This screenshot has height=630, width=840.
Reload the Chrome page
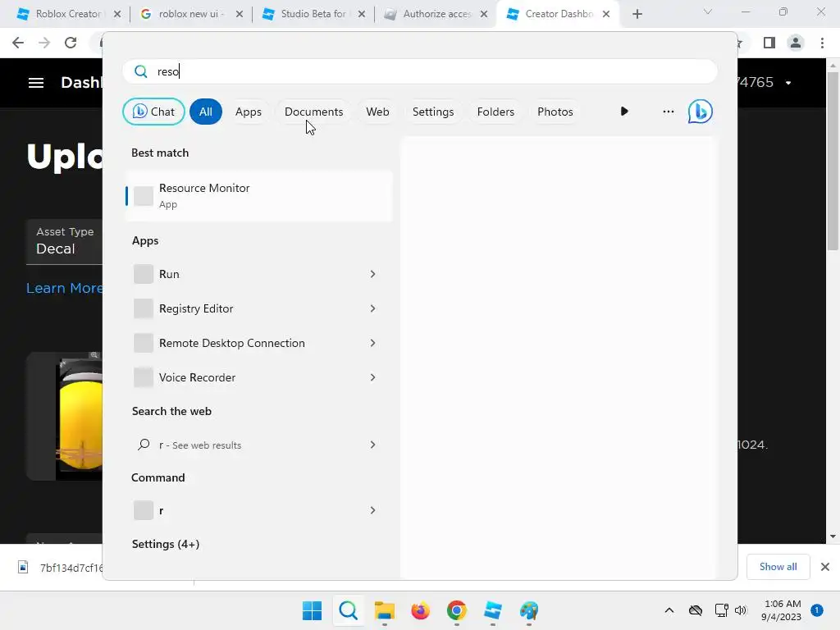point(71,43)
